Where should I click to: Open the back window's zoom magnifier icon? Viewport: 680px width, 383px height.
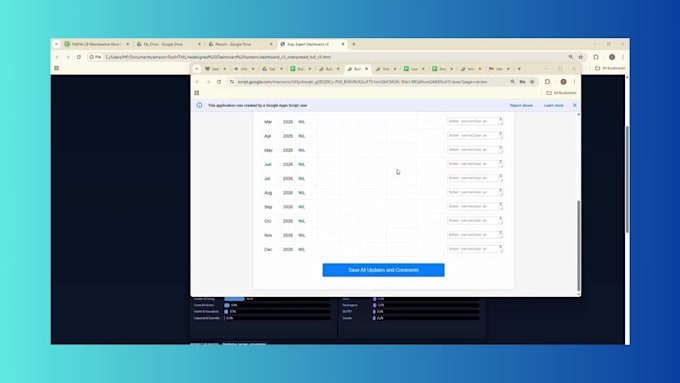click(x=571, y=57)
